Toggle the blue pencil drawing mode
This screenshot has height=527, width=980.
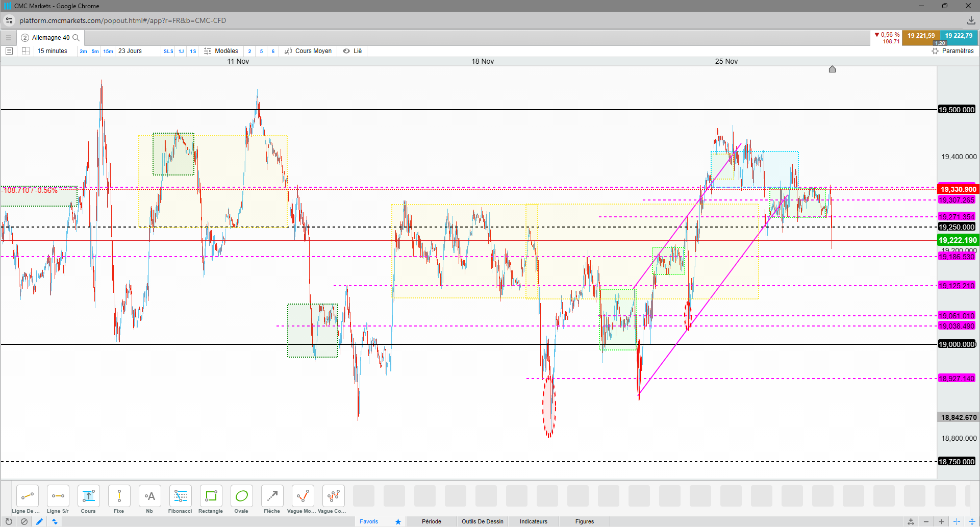pos(39,521)
